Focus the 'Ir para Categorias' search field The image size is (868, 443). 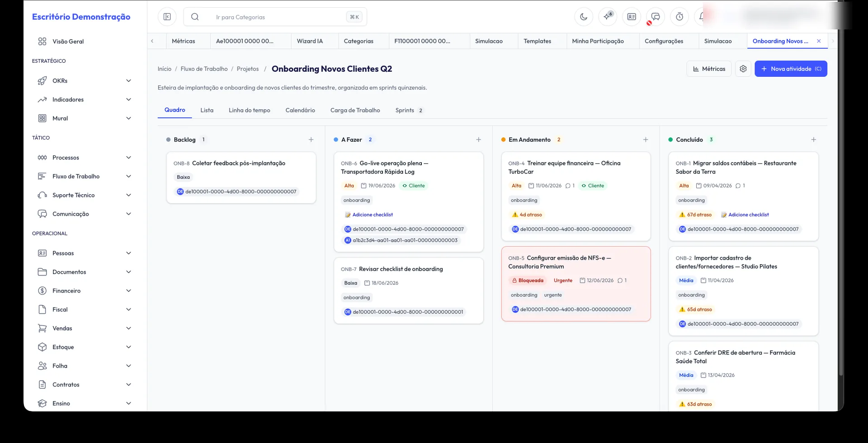coord(275,17)
